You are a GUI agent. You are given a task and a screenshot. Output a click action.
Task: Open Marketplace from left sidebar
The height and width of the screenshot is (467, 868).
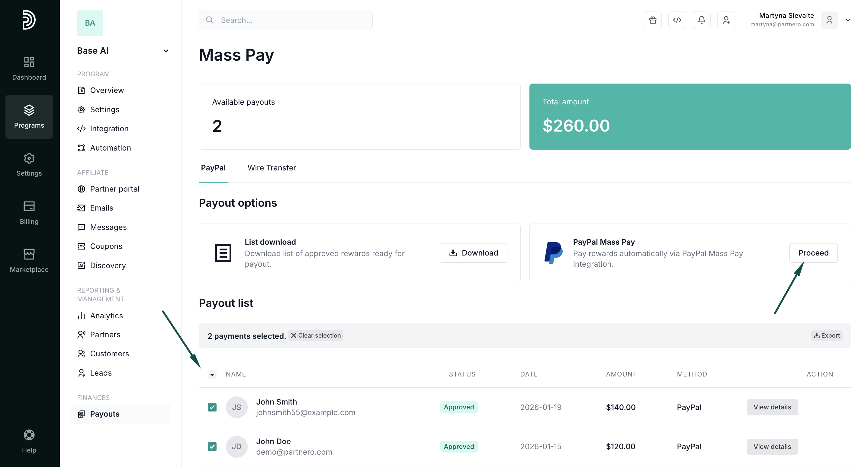29,260
